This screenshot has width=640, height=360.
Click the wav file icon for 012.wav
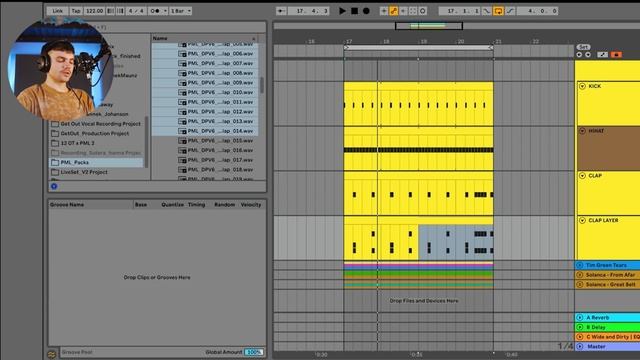[182, 112]
